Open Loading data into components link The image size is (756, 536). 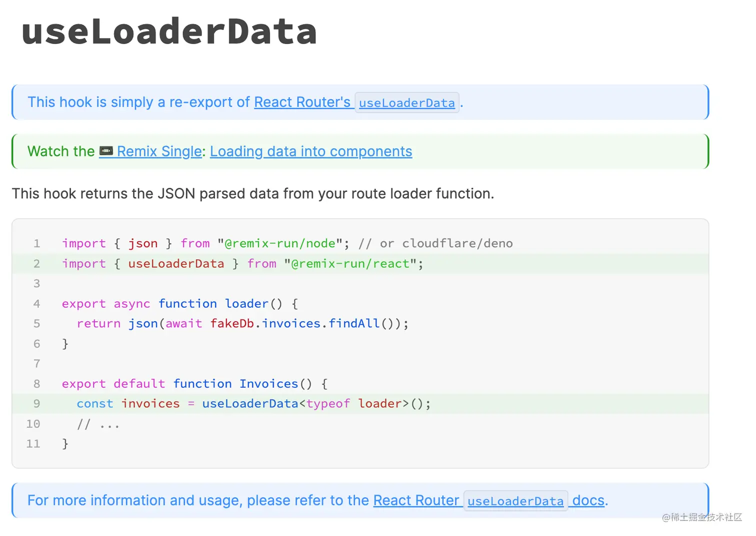tap(311, 151)
